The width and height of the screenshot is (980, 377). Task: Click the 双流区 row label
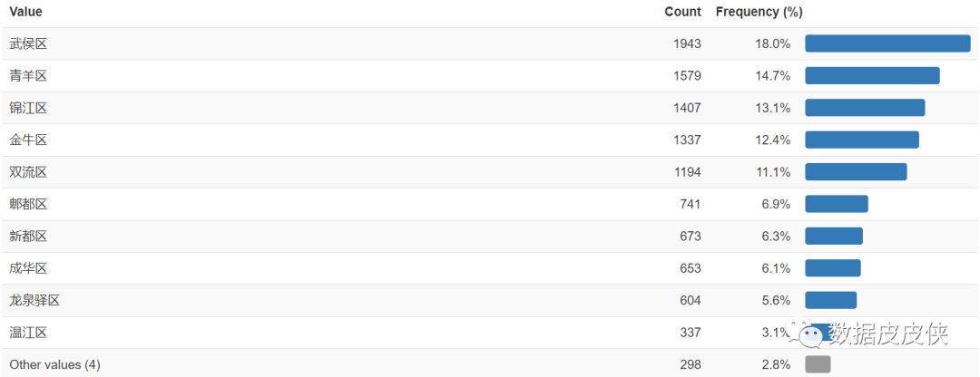[28, 172]
